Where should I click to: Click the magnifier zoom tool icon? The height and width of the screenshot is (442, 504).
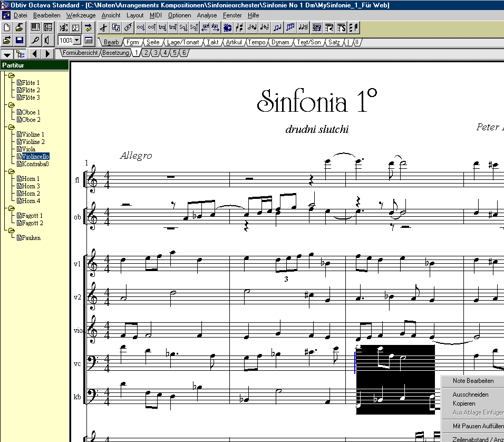pos(35,40)
